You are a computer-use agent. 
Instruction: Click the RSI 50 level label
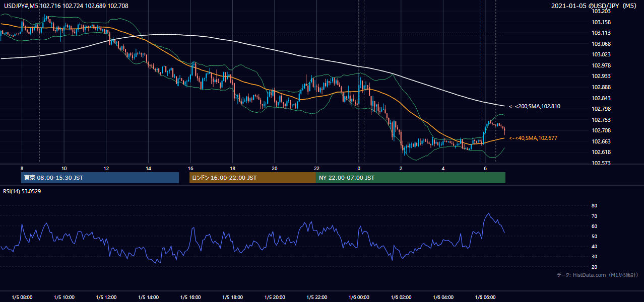click(594, 236)
